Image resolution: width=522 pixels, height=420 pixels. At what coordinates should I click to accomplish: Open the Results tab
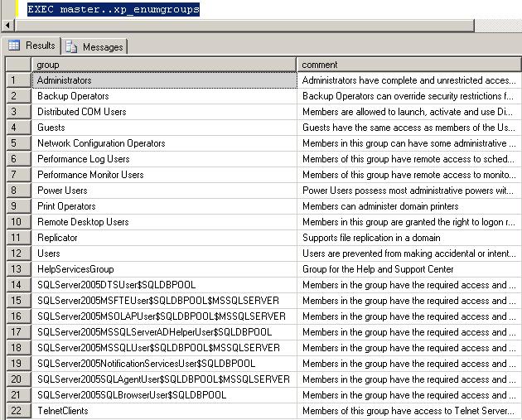point(32,46)
